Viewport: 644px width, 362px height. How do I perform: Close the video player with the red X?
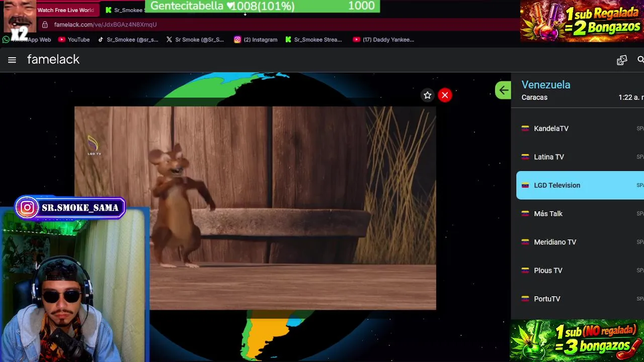(445, 95)
